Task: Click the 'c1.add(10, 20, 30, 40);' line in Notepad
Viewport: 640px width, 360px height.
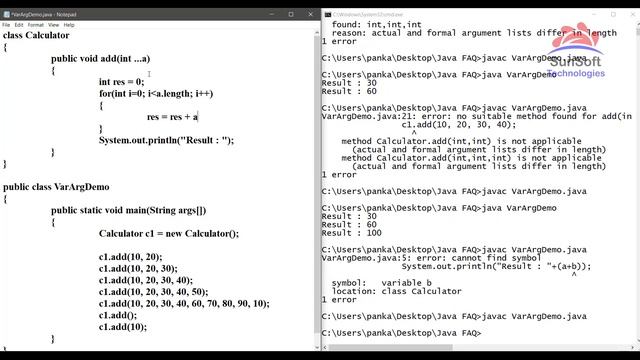Action: (146, 280)
